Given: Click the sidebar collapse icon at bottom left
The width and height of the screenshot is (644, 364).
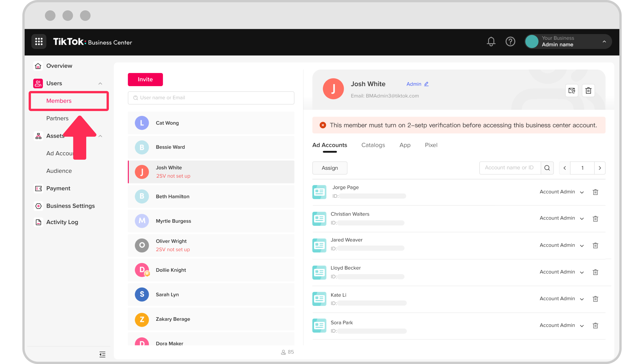Looking at the screenshot, I should pos(102,352).
